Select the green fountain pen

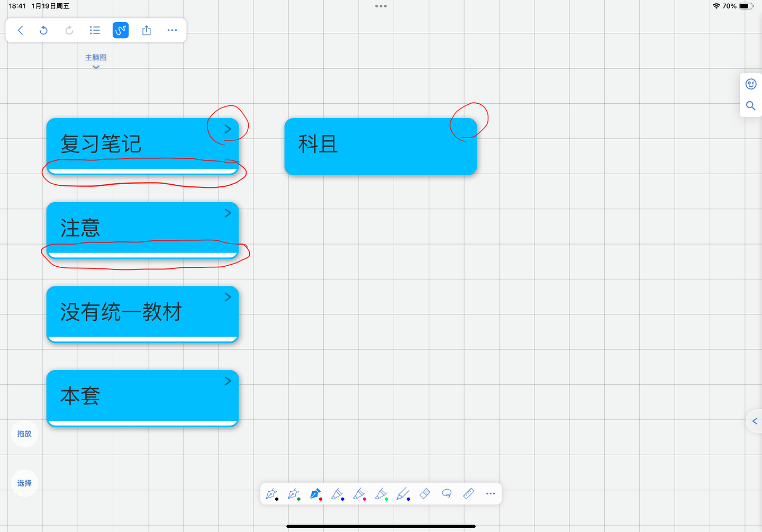294,494
